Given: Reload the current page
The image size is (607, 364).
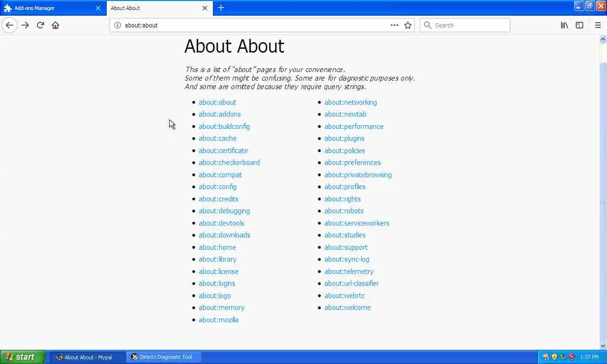Looking at the screenshot, I should [40, 25].
